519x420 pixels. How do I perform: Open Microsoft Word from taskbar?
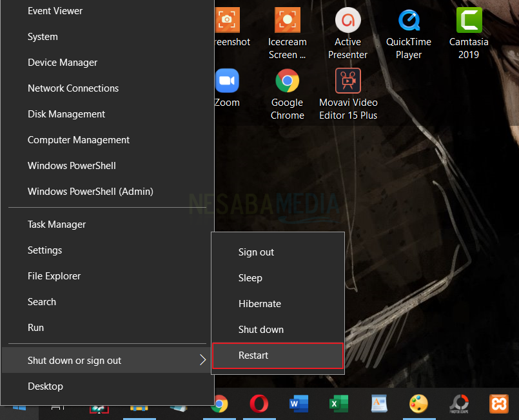299,404
